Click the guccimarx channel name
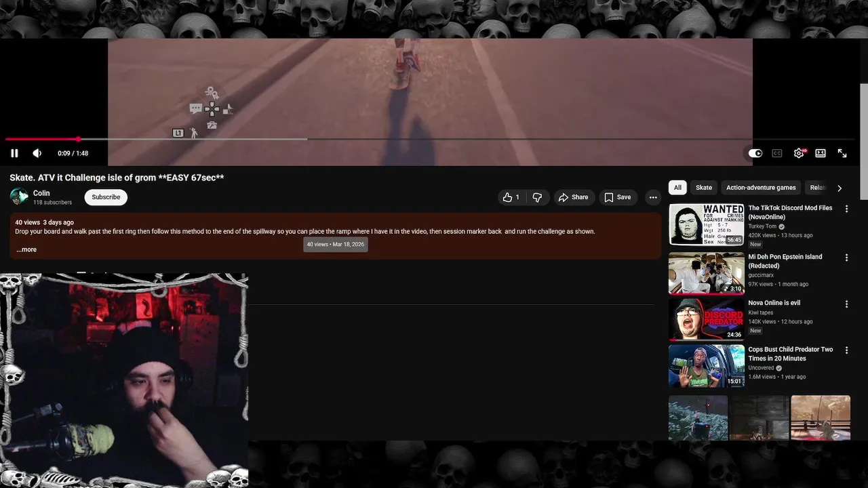Viewport: 868px width, 488px height. click(x=761, y=275)
